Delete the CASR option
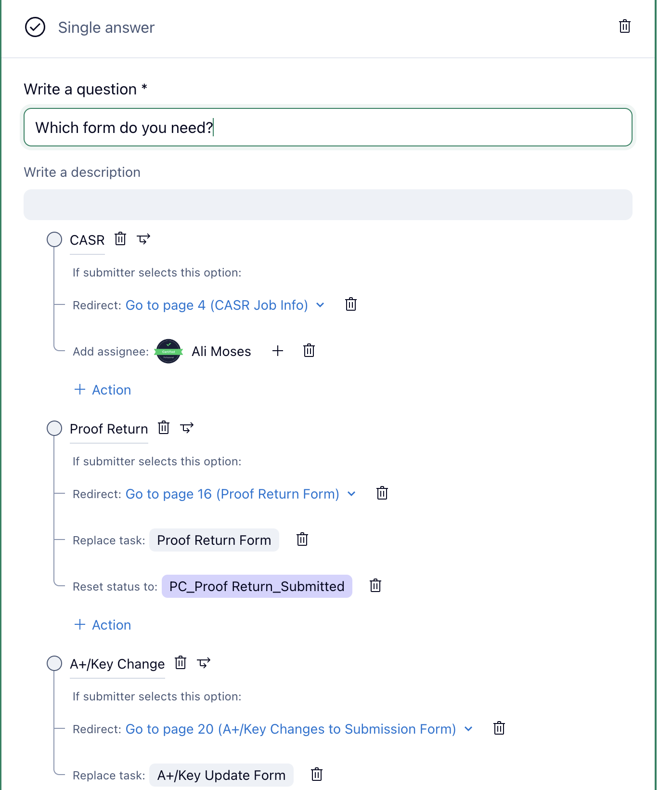The image size is (672, 790). (120, 239)
